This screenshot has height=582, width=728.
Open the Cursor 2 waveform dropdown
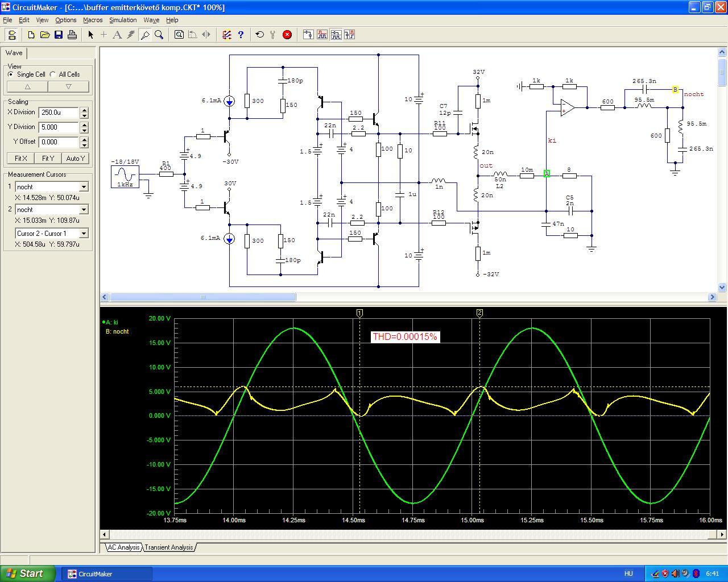(x=84, y=210)
